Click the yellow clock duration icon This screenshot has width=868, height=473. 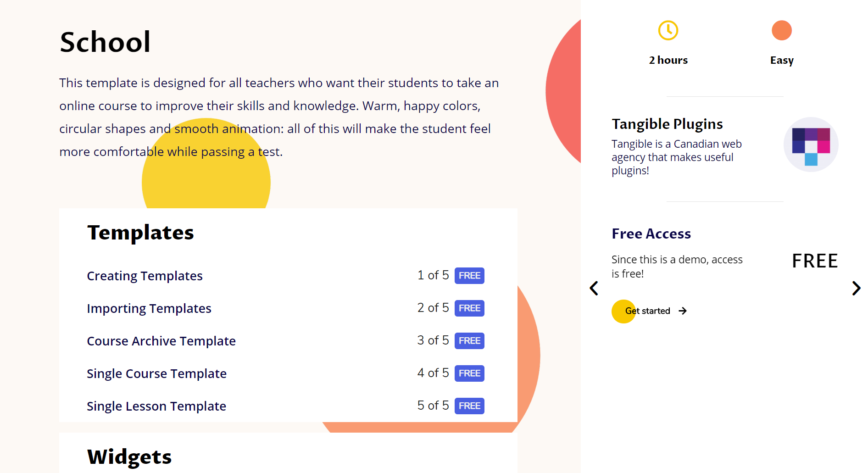coord(668,30)
